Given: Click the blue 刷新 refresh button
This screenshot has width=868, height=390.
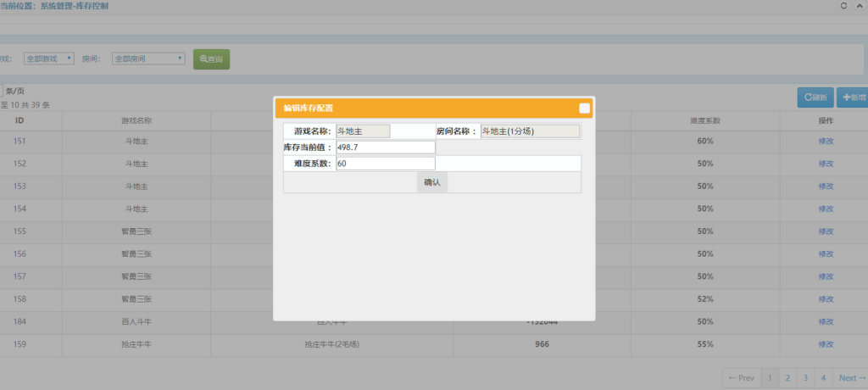Looking at the screenshot, I should tap(815, 97).
